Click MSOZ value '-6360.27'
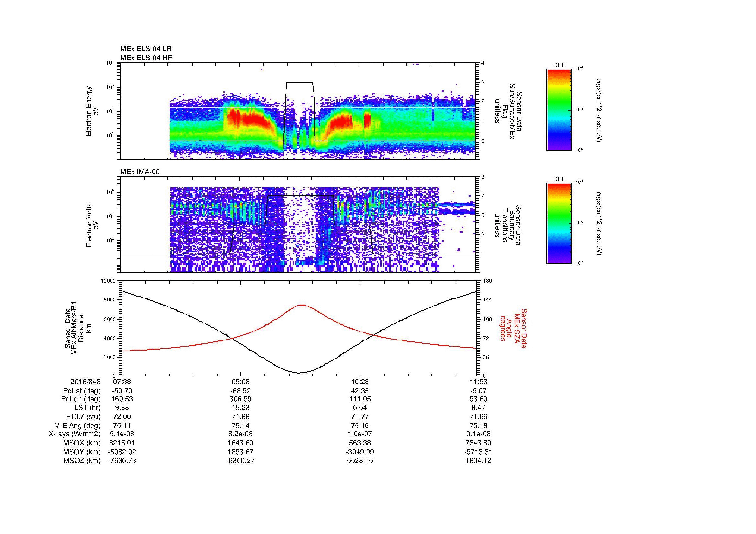The height and width of the screenshot is (534, 756). [241, 461]
